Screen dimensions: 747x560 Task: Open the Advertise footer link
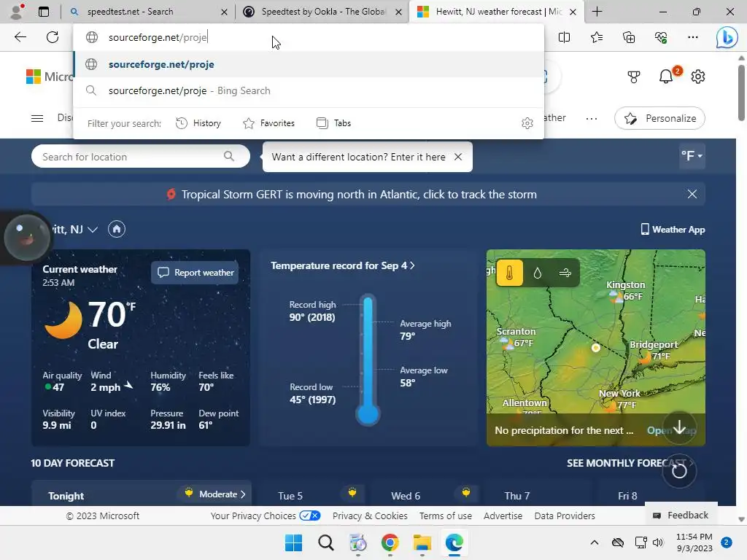tap(503, 516)
